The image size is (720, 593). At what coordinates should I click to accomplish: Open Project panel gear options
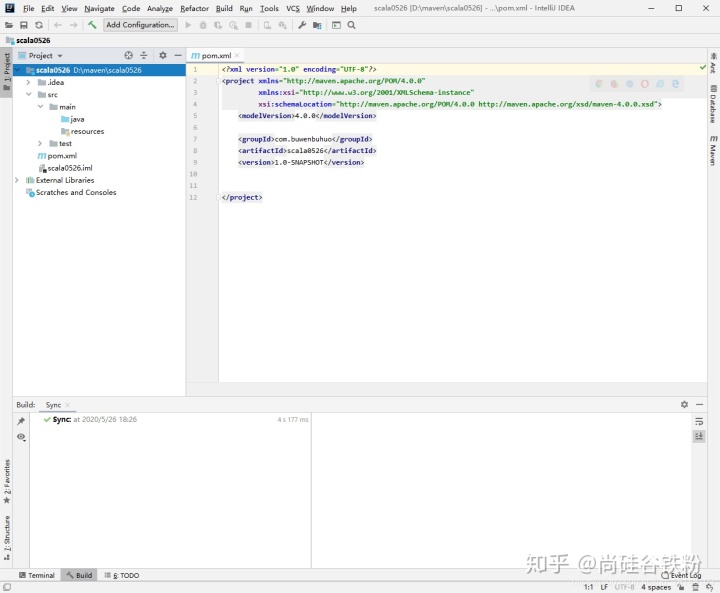coord(163,56)
